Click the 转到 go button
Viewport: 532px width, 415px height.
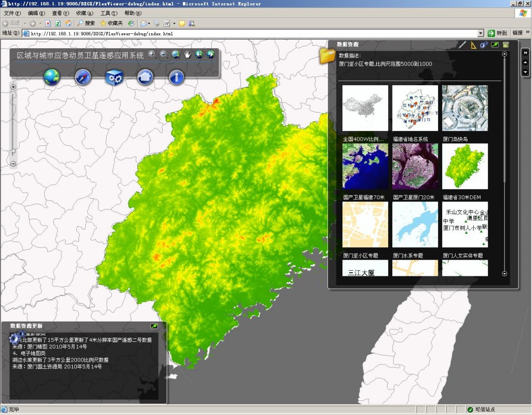tap(497, 33)
